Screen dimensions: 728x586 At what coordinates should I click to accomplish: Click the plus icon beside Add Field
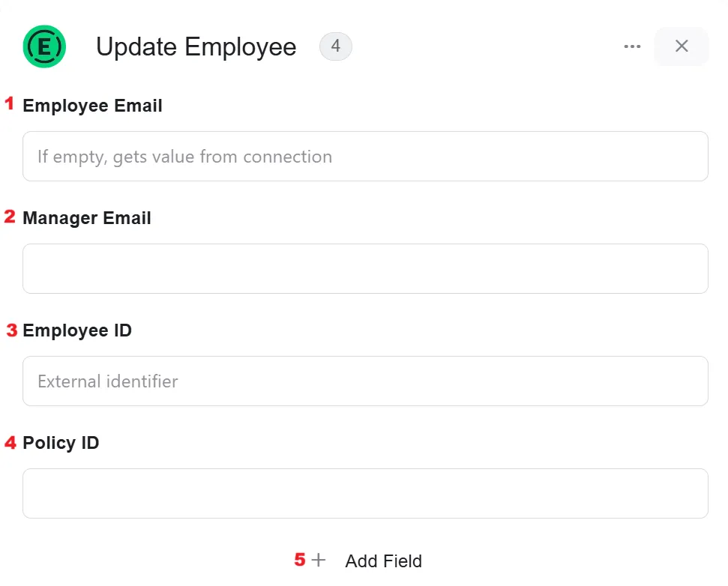(319, 560)
